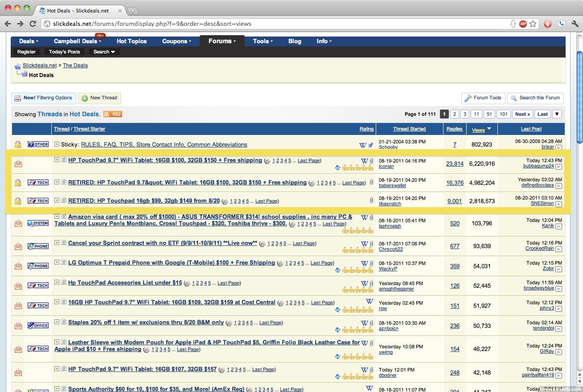This screenshot has width=583, height=392.
Task: Open the Coupons navigation menu
Action: (177, 41)
